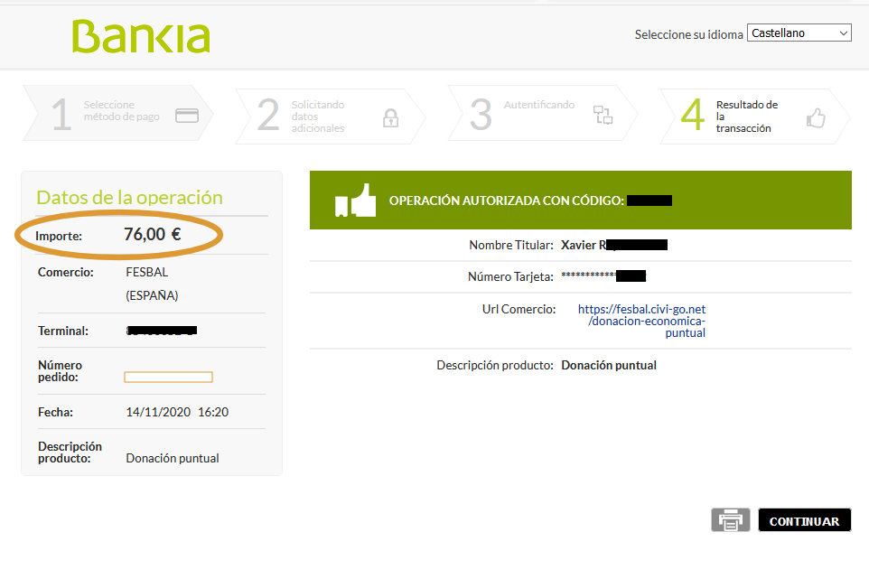The image size is (869, 588).
Task: Click the white thumbs-up icon in green banner
Action: 355,201
